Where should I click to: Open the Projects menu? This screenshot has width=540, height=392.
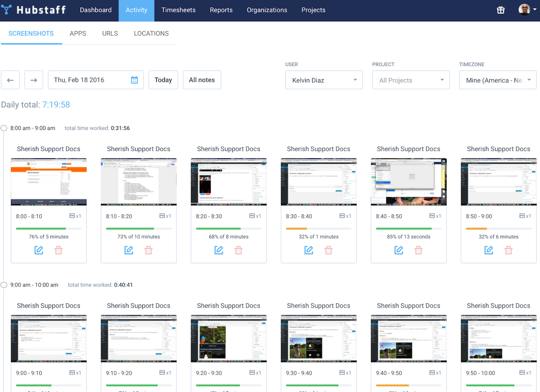(x=313, y=10)
